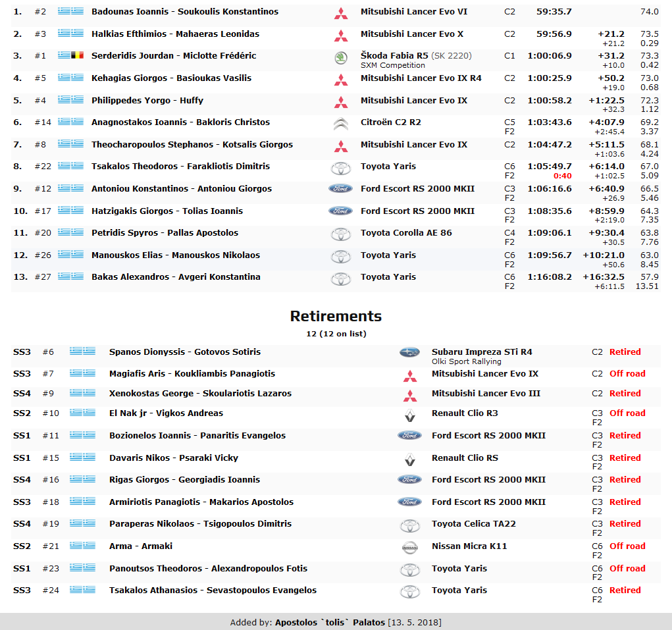Screen dimensions: 672x630
Task: Click Toyota logo in Petridis Spyros row
Action: pyautogui.click(x=341, y=235)
